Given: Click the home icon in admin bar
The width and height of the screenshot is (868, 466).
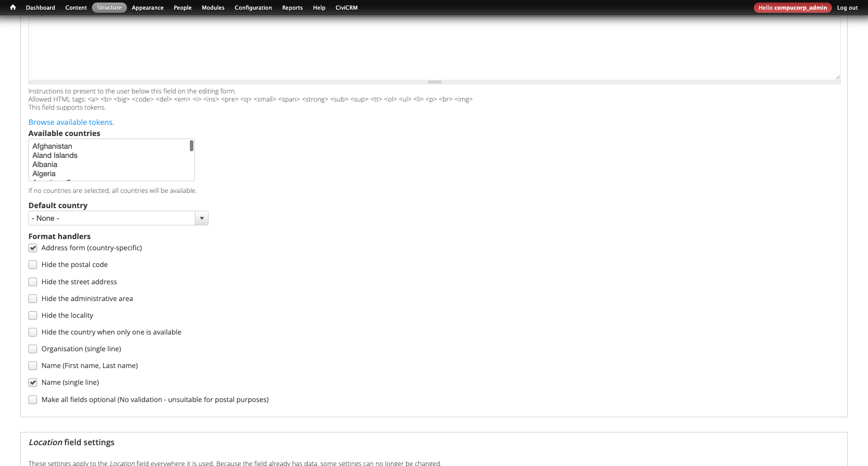Looking at the screenshot, I should tap(13, 8).
